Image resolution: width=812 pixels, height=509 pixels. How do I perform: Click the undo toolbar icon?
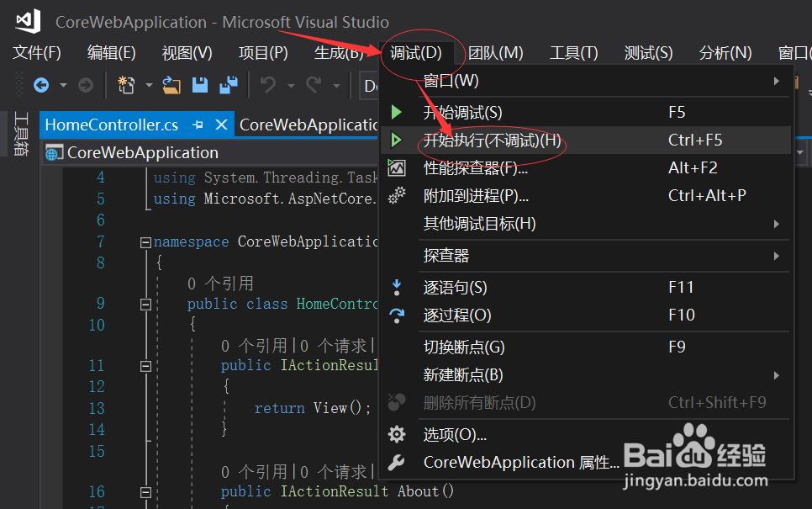coord(268,84)
